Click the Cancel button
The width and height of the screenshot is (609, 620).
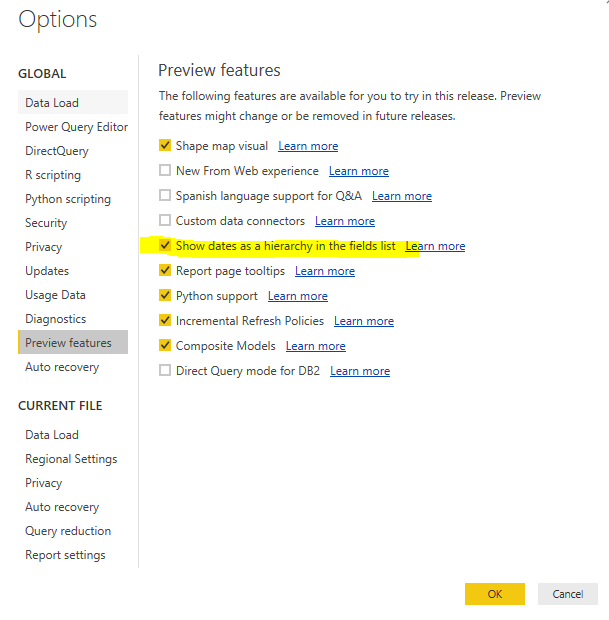pyautogui.click(x=567, y=594)
